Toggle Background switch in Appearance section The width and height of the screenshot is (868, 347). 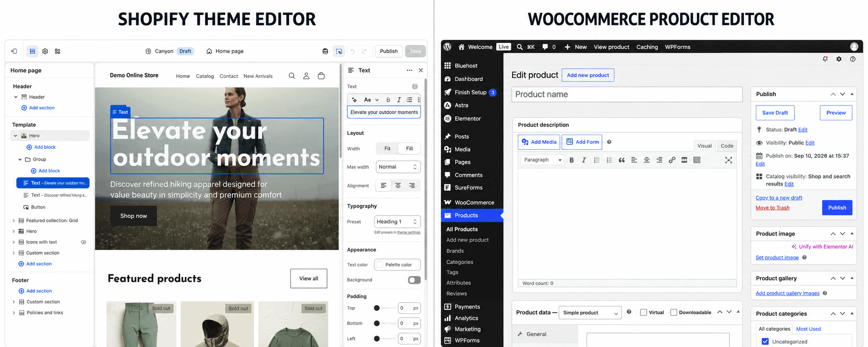click(x=414, y=280)
